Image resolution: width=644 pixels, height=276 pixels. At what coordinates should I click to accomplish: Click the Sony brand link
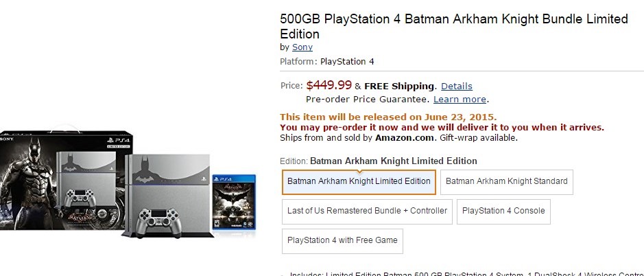[x=302, y=47]
